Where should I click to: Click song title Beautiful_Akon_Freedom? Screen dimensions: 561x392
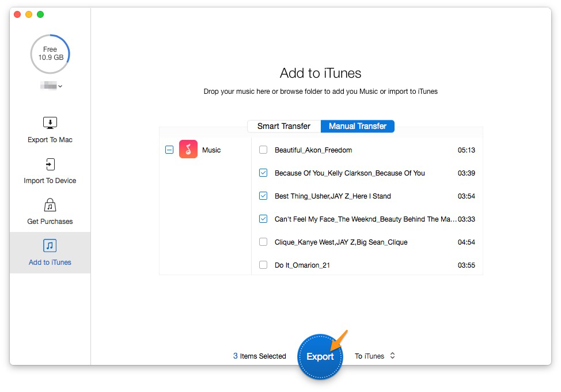tap(313, 150)
